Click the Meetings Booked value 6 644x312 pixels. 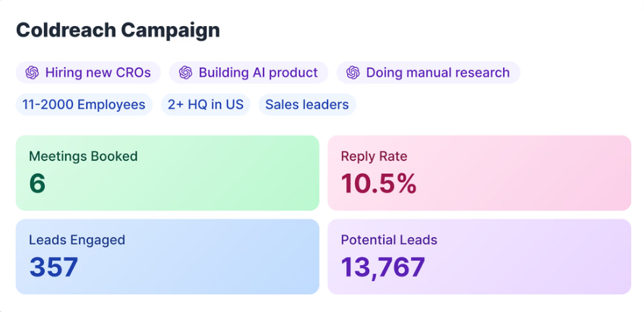coord(37,183)
